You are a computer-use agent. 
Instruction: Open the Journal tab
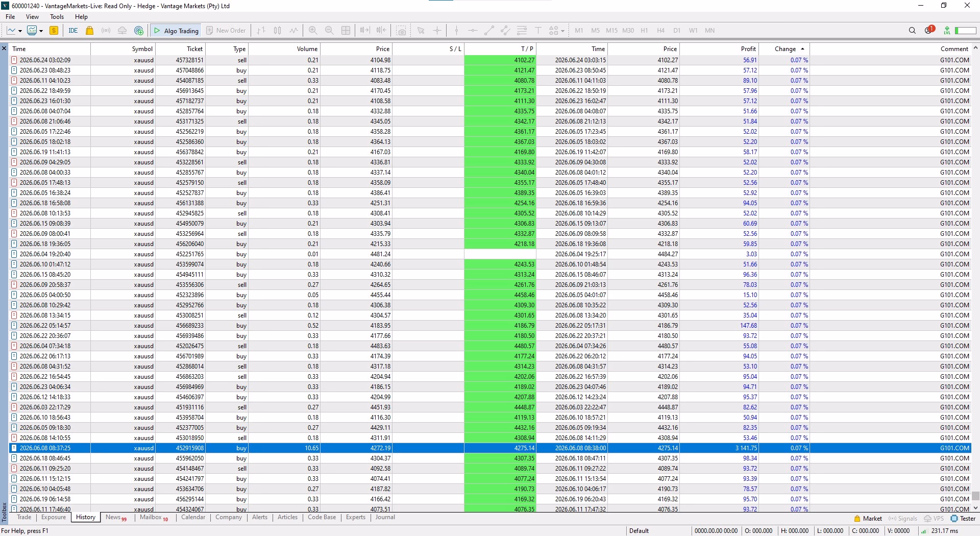[385, 517]
